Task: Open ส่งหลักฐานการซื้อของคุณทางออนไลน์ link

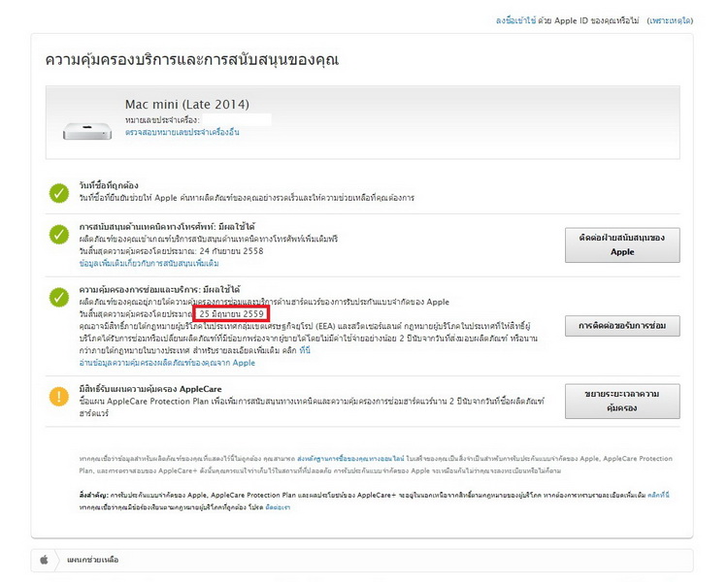Action: pos(350,459)
